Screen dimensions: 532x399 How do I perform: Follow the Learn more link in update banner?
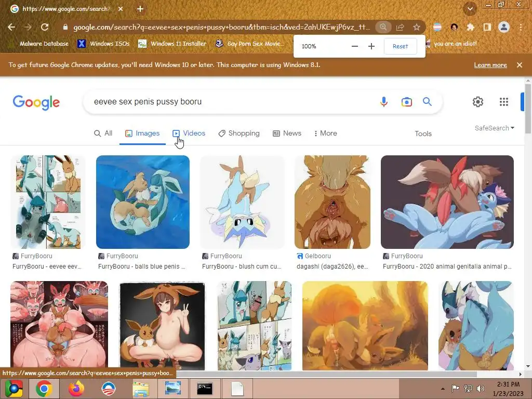click(x=490, y=65)
